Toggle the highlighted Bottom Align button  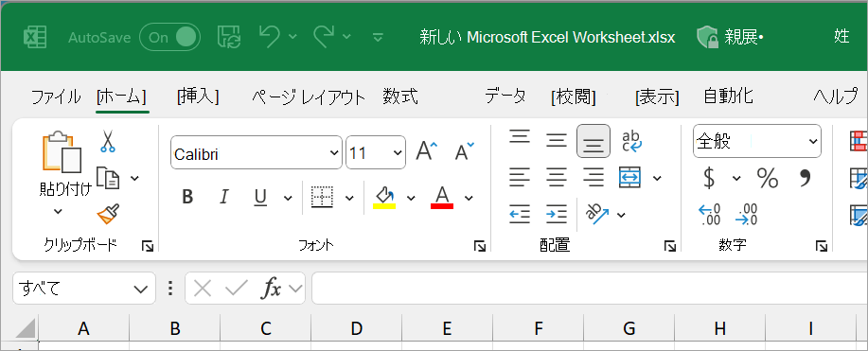click(593, 141)
